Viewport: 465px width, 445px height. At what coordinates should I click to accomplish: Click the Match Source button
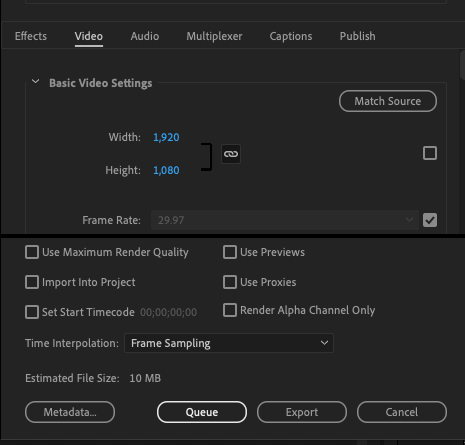(x=388, y=101)
